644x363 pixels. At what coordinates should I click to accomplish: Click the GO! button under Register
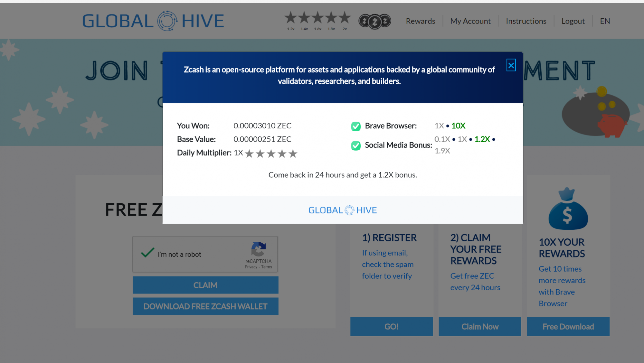[392, 327]
